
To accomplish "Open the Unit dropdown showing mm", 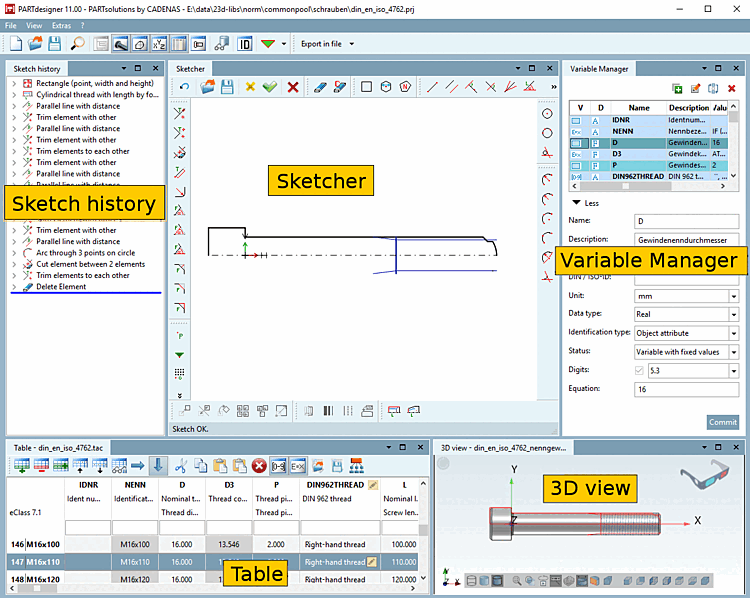I will tap(733, 296).
